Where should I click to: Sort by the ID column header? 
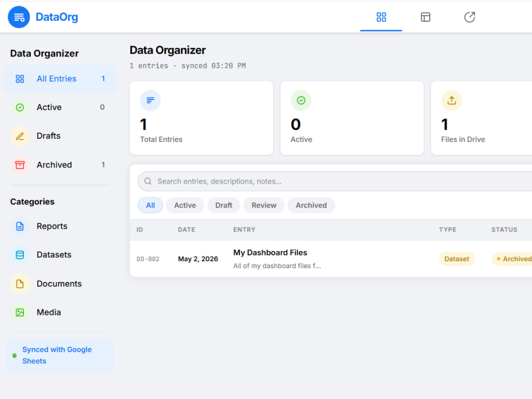point(140,230)
